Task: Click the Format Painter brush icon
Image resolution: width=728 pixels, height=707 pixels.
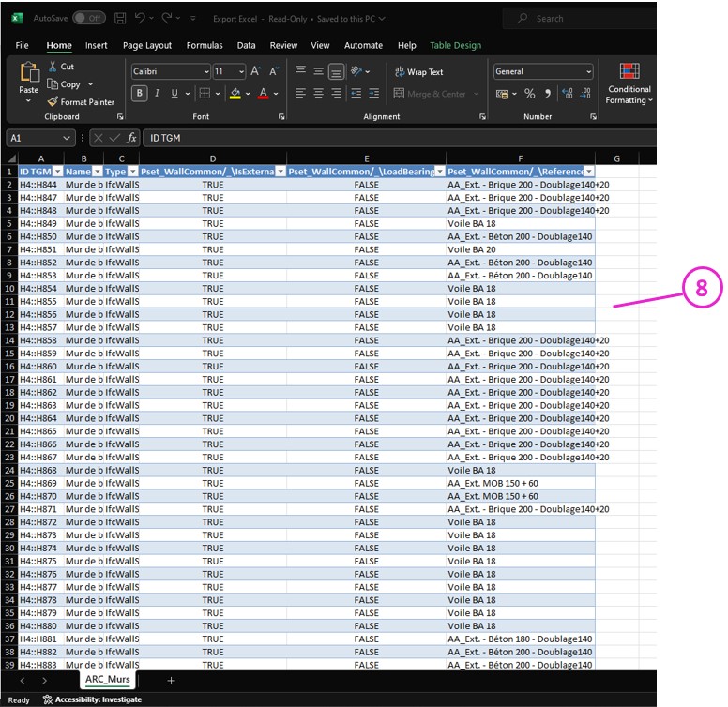Action: (x=53, y=102)
